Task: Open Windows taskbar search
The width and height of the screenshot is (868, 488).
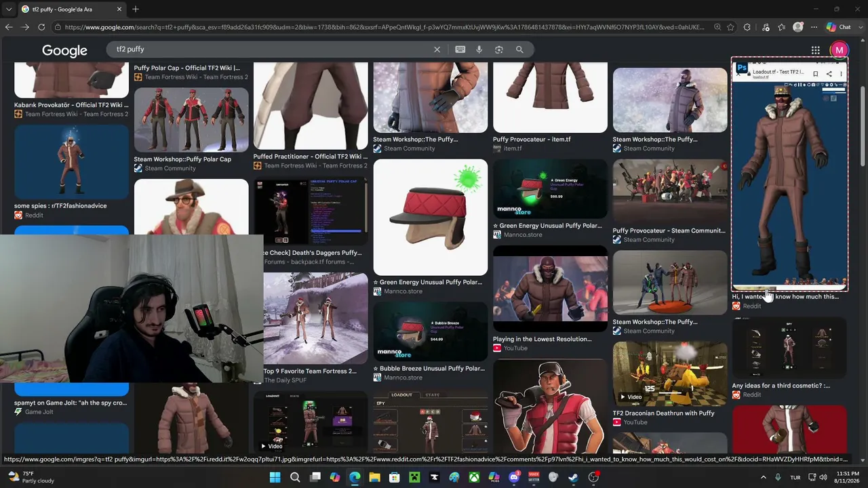Action: click(x=295, y=477)
